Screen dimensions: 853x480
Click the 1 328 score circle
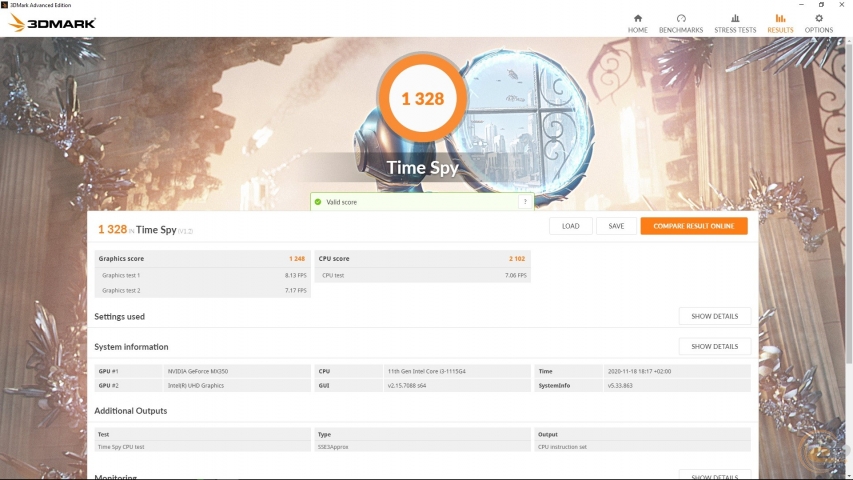(x=422, y=99)
